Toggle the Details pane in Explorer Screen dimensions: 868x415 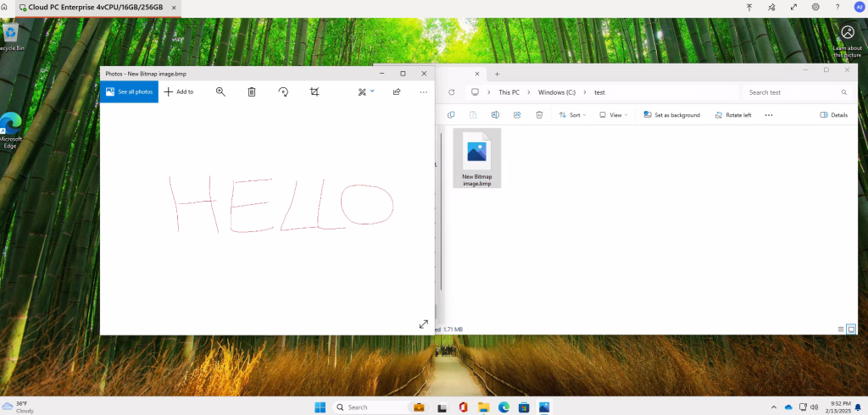tap(834, 115)
